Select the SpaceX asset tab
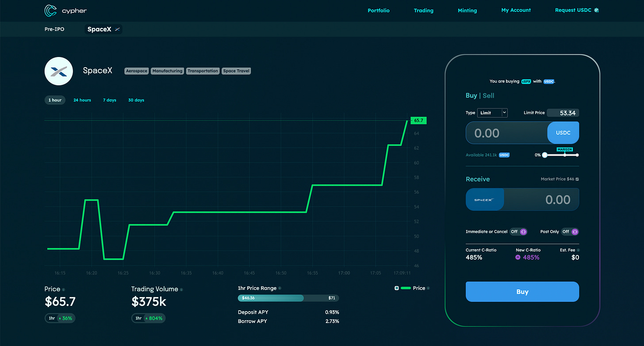Viewport: 644px width, 346px height. [x=103, y=30]
